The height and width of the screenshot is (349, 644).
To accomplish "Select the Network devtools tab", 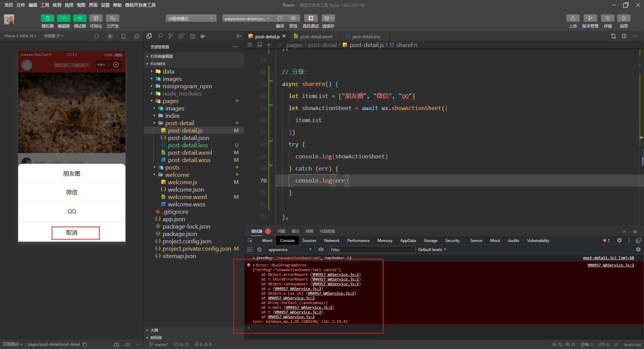I will tap(332, 241).
